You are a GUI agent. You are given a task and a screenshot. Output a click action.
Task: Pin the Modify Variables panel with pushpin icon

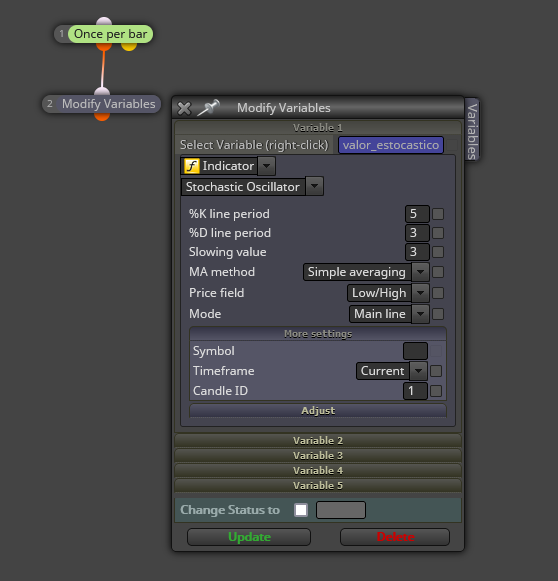click(x=208, y=108)
